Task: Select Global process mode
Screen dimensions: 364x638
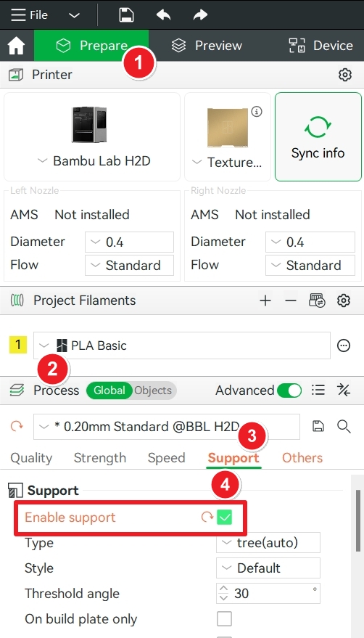Action: coord(109,390)
